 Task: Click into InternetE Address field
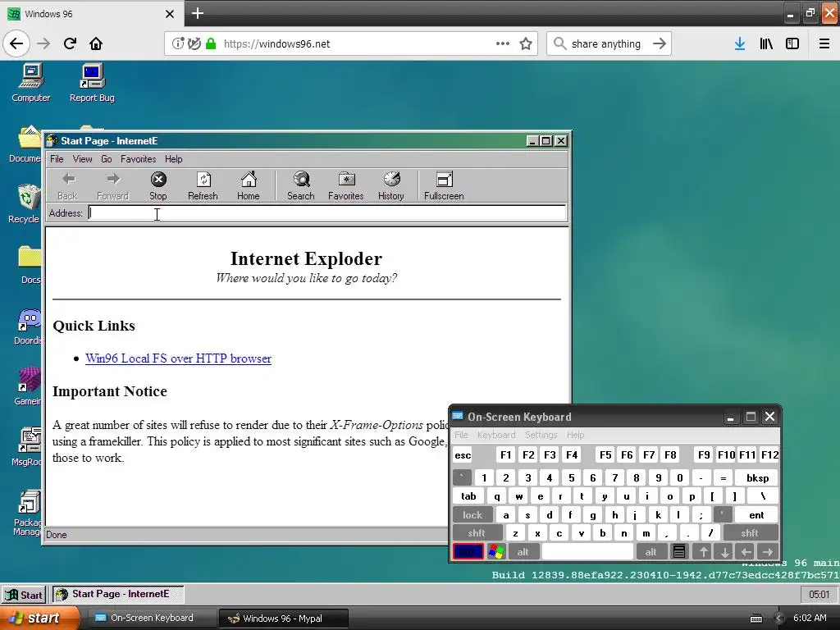click(x=327, y=213)
